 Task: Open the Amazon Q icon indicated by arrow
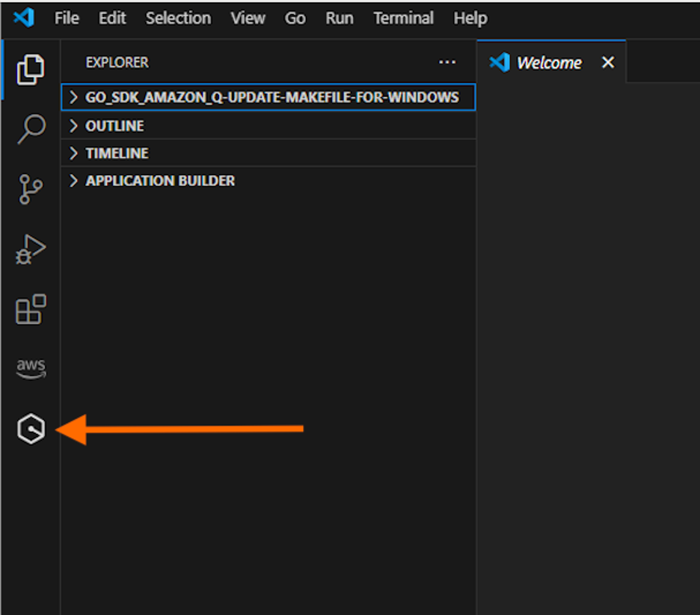pyautogui.click(x=30, y=429)
